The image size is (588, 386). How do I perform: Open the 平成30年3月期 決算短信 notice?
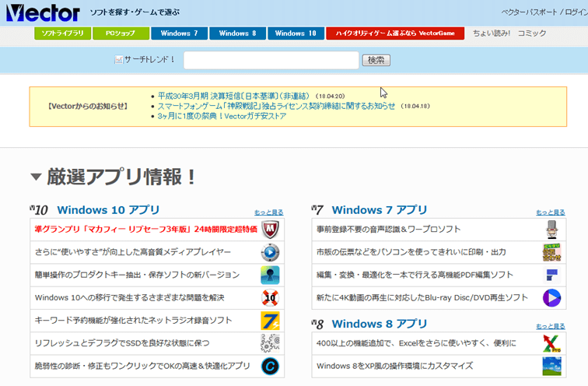pyautogui.click(x=233, y=96)
